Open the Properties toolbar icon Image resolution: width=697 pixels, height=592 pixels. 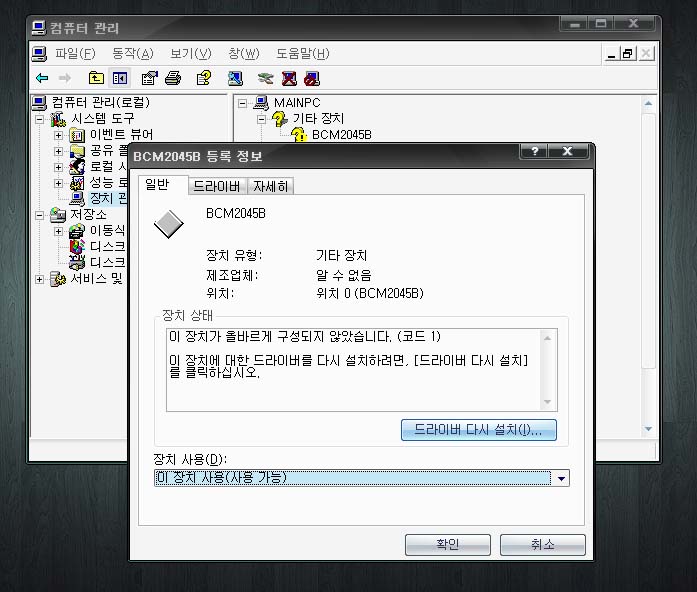(x=149, y=78)
